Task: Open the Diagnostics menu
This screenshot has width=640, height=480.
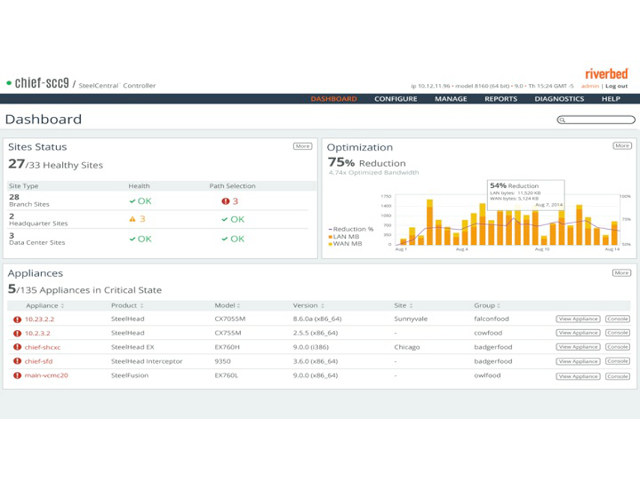Action: point(559,99)
